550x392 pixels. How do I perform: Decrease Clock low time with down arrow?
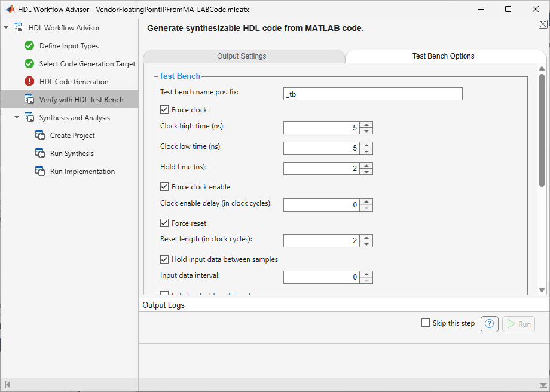(x=366, y=151)
